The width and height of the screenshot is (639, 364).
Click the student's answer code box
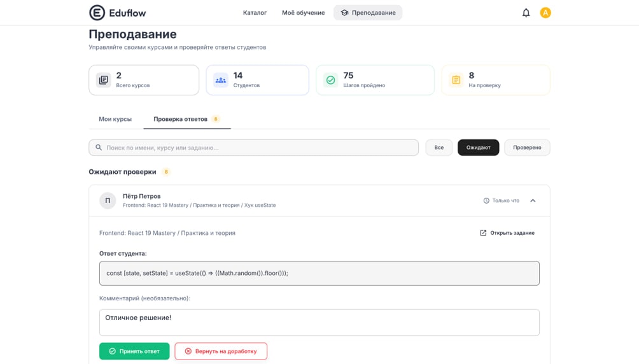pyautogui.click(x=319, y=273)
